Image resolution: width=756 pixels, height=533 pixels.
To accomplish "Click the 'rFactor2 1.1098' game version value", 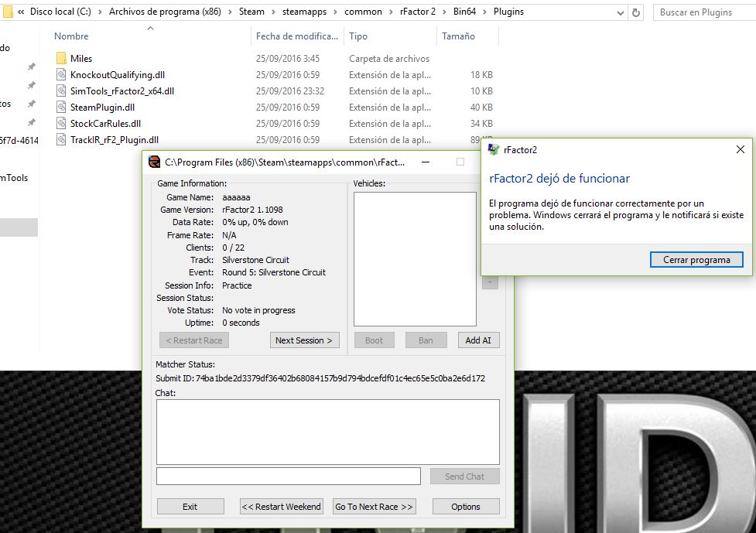I will pos(252,210).
